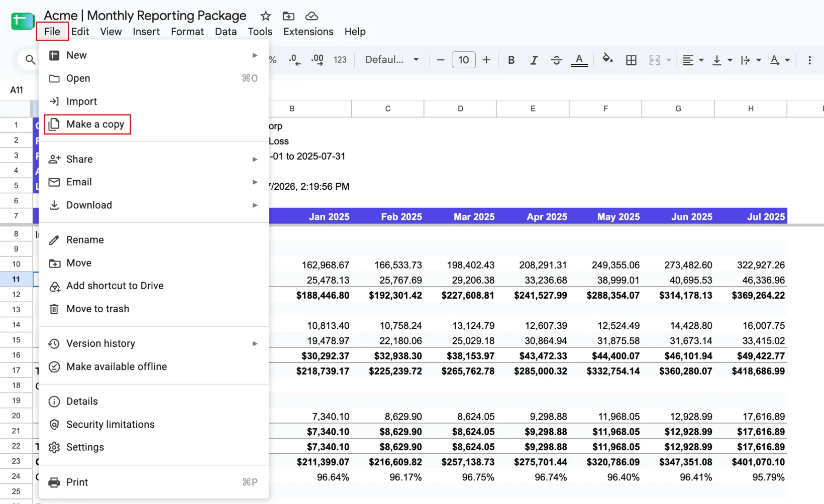Image resolution: width=824 pixels, height=504 pixels.
Task: Open the merge cells dropdown arrow
Action: point(669,60)
